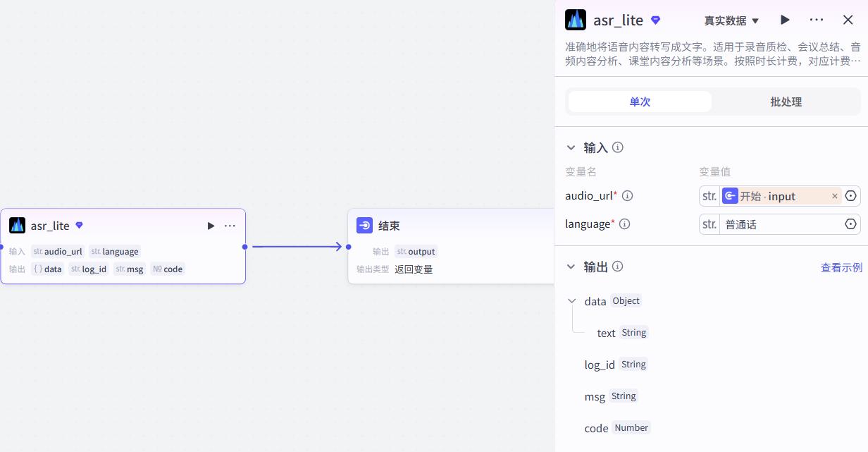Open the asr_lite canvas node more options menu

point(230,226)
